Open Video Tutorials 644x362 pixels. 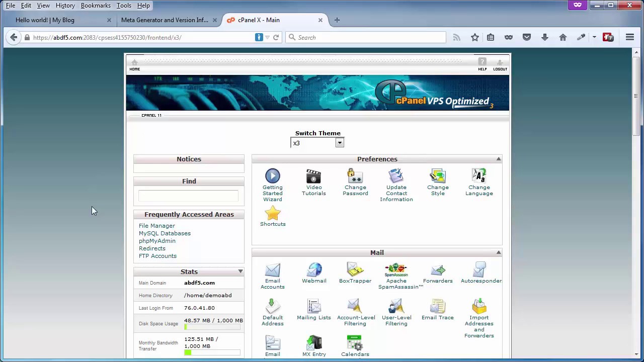pyautogui.click(x=313, y=176)
